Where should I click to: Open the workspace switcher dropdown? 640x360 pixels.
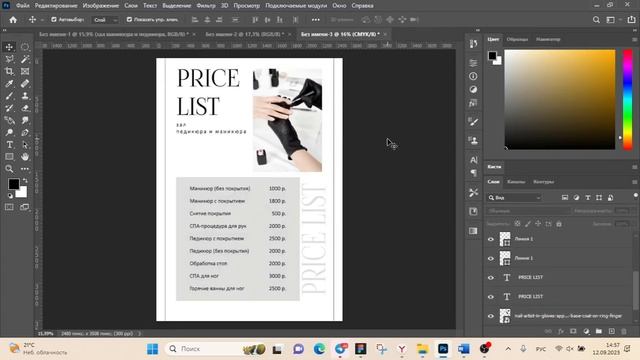(x=613, y=20)
